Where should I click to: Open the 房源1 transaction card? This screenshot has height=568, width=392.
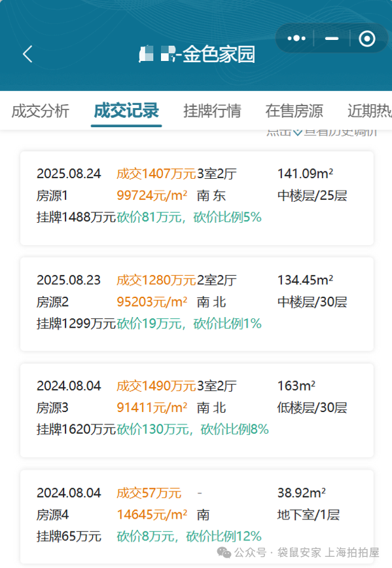(197, 198)
